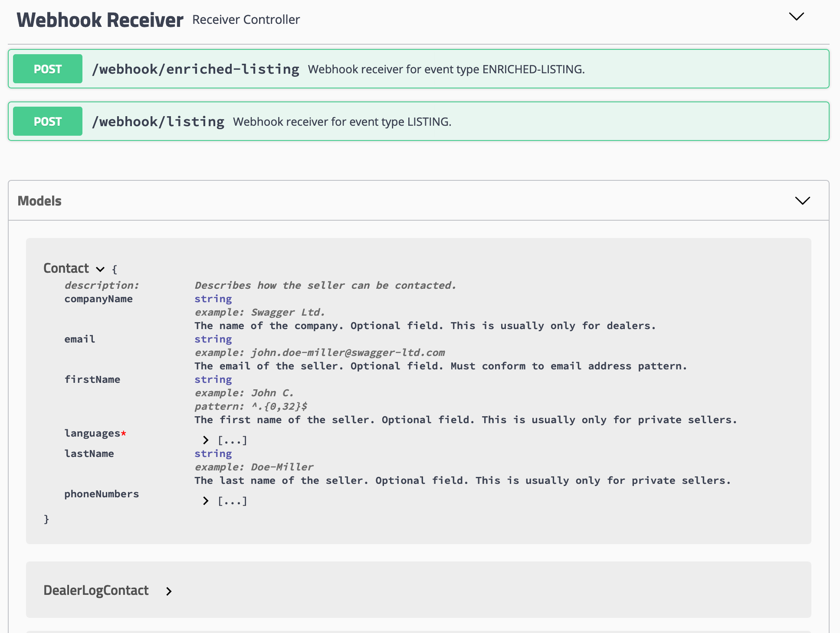Click the LISTING event endpoint description text

click(x=342, y=122)
